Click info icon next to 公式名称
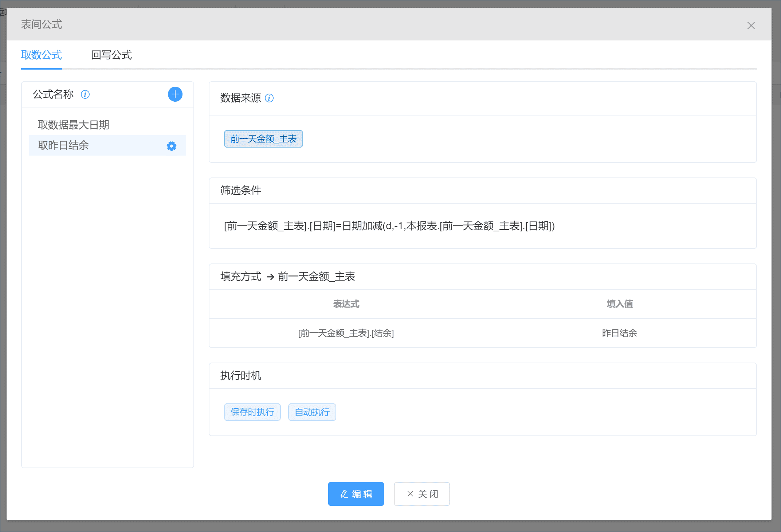 (85, 95)
